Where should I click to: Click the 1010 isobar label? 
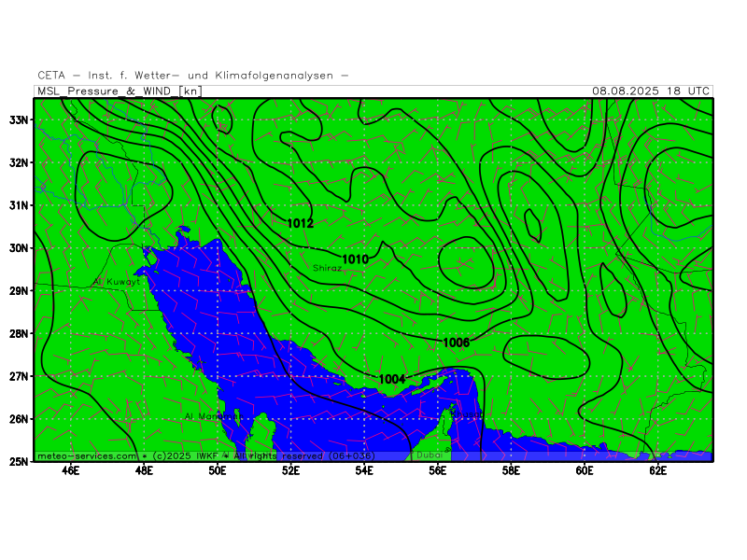tap(356, 259)
